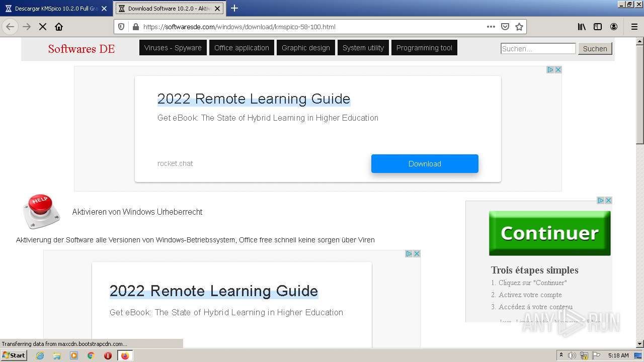Close the Download Software 10.2.0 tab
The height and width of the screenshot is (362, 644).
[217, 9]
